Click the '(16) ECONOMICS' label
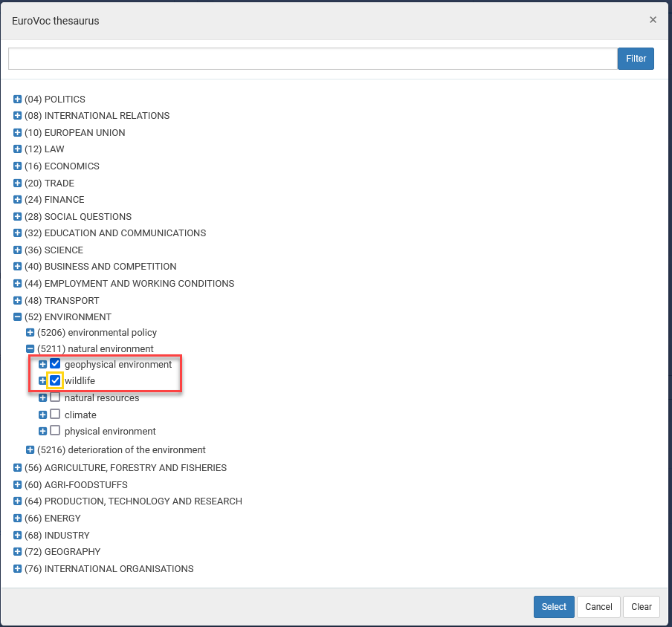Screen dimensions: 672x627 [x=62, y=166]
